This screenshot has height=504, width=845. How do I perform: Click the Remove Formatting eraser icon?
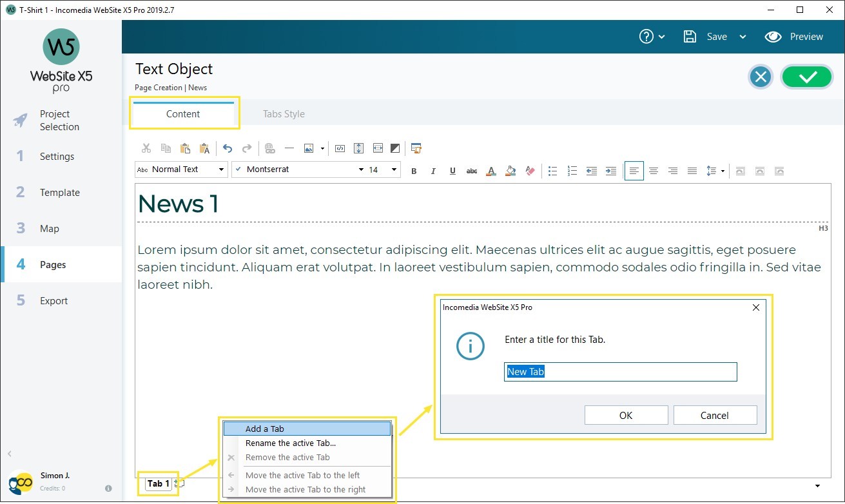[x=530, y=171]
